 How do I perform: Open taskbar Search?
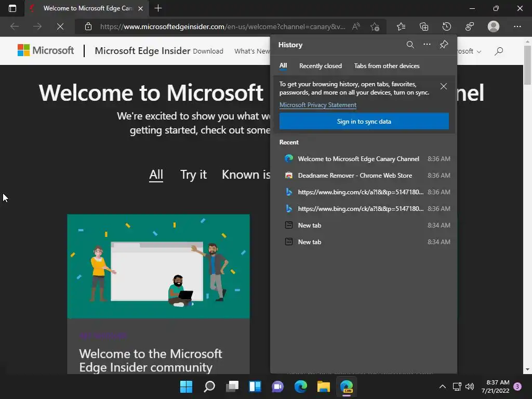pos(209,387)
